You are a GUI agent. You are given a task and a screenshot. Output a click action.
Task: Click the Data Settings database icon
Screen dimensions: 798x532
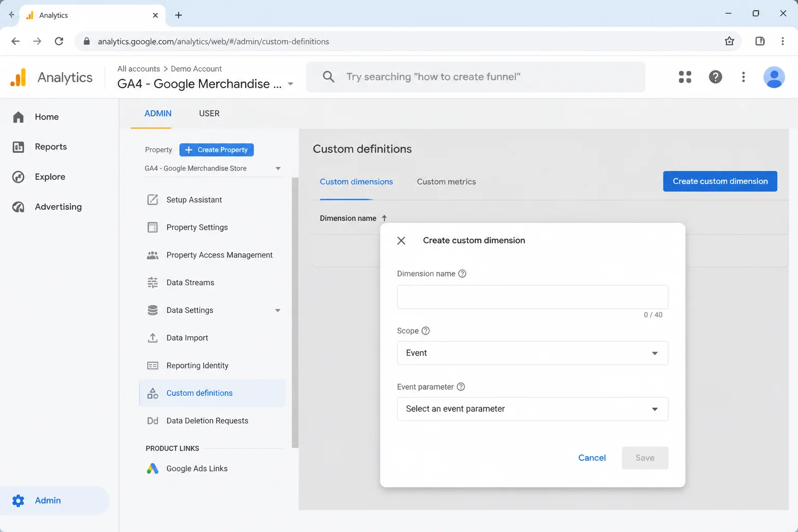[152, 310]
